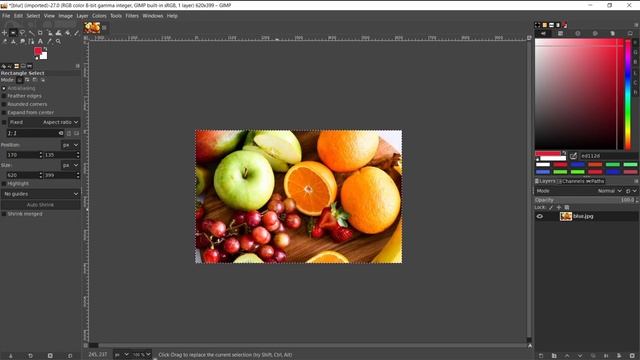Select the Bucket Fill tool

[68, 33]
